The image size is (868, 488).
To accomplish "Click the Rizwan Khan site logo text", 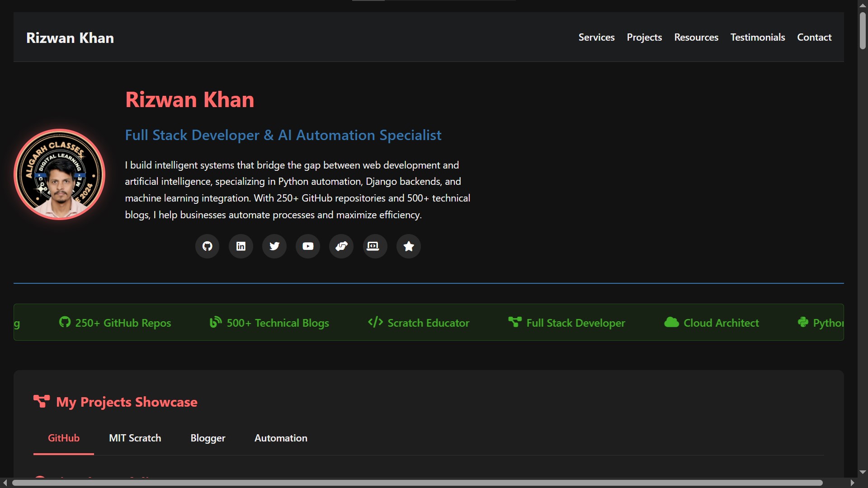I will [x=70, y=38].
